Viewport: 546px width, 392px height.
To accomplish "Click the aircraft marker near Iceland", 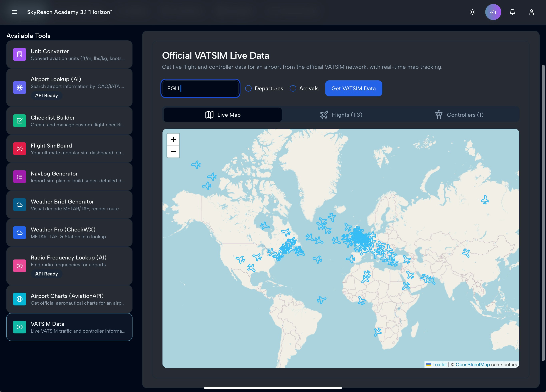I will click(332, 217).
